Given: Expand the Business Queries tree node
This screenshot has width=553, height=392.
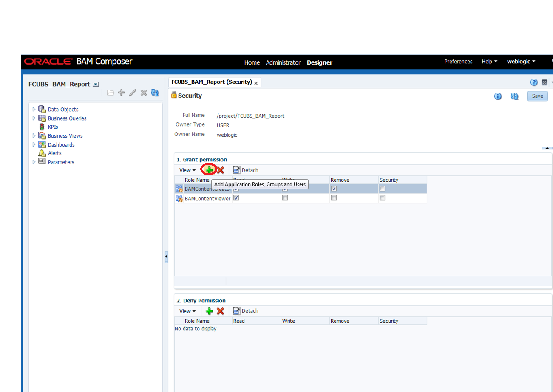Looking at the screenshot, I should 34,118.
